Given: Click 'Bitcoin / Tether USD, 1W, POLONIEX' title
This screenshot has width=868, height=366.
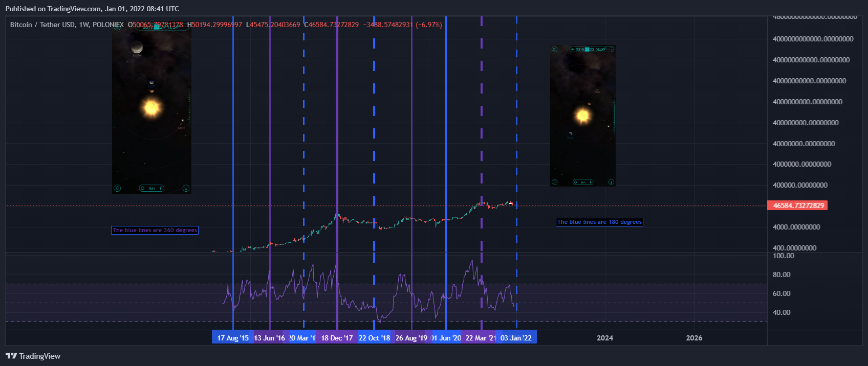Looking at the screenshot, I should [67, 25].
